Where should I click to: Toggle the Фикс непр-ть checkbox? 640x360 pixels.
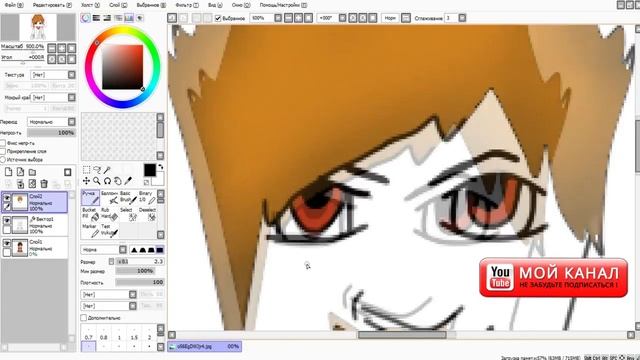pos(3,143)
